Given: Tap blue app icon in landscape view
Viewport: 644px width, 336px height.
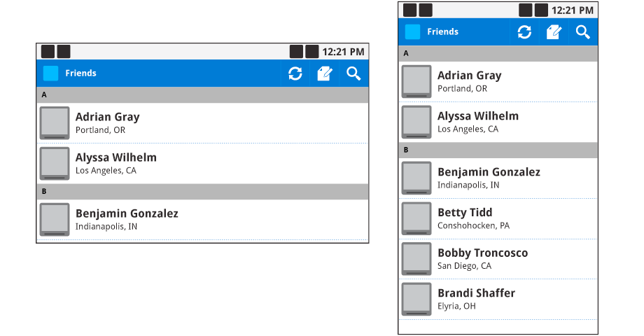Looking at the screenshot, I should pyautogui.click(x=51, y=73).
